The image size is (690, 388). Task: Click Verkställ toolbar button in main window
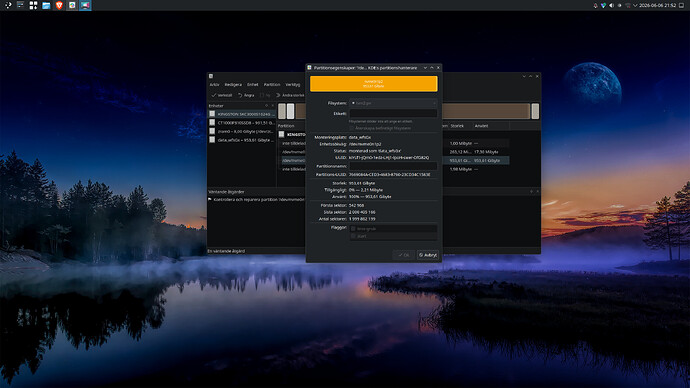coord(221,95)
